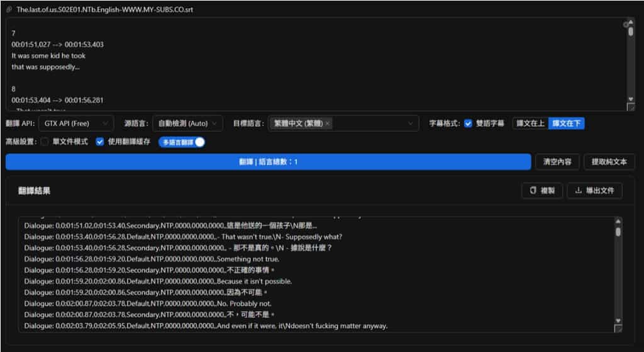Click the blue 翻譯 | 語言總數：1 button

[268, 162]
